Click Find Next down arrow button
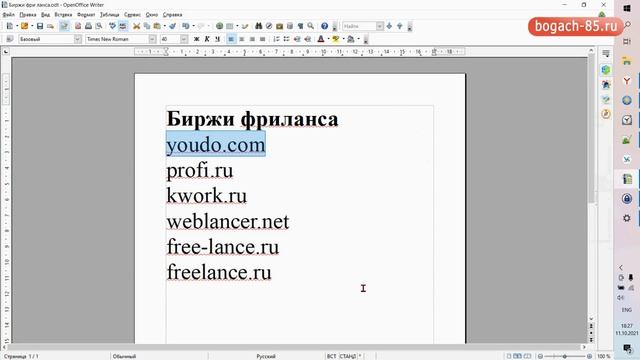Screen dimensions: 640x360 pos(389,26)
